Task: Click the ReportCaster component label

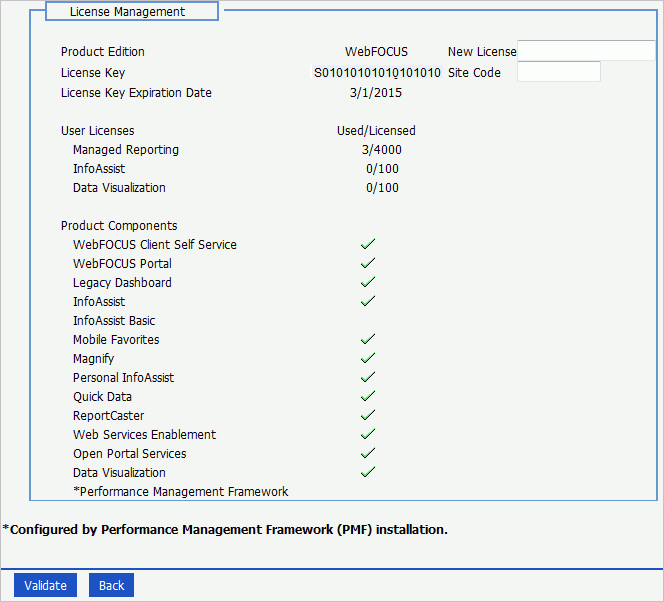Action: click(x=108, y=416)
